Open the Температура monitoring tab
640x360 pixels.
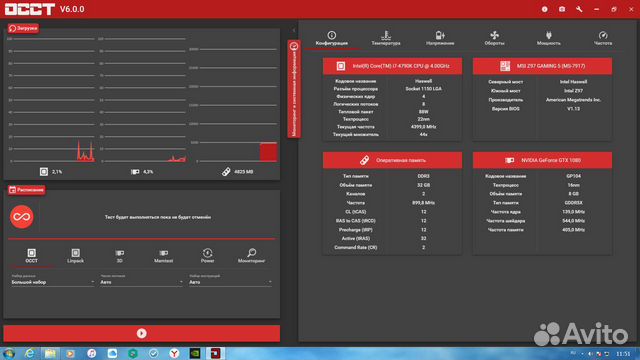(386, 38)
